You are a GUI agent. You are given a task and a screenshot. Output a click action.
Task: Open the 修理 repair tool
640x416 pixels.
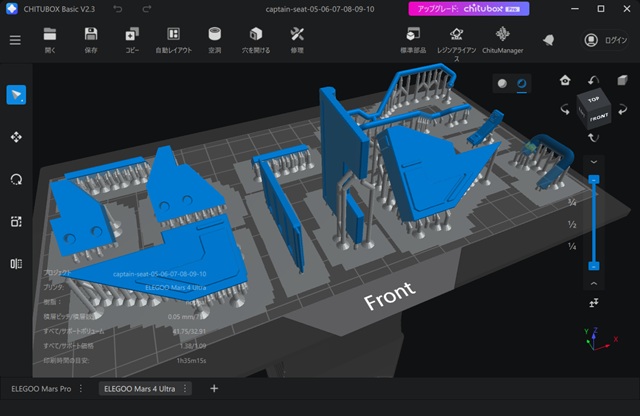click(297, 40)
